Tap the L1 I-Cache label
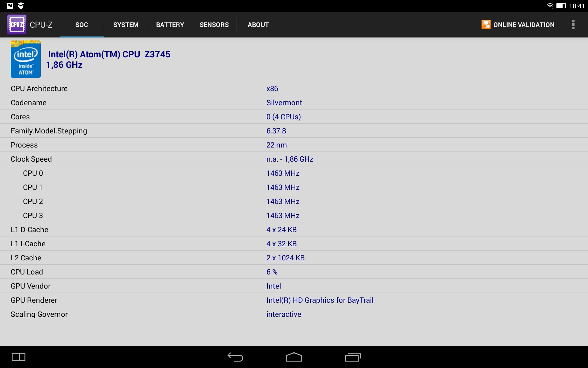 [28, 244]
